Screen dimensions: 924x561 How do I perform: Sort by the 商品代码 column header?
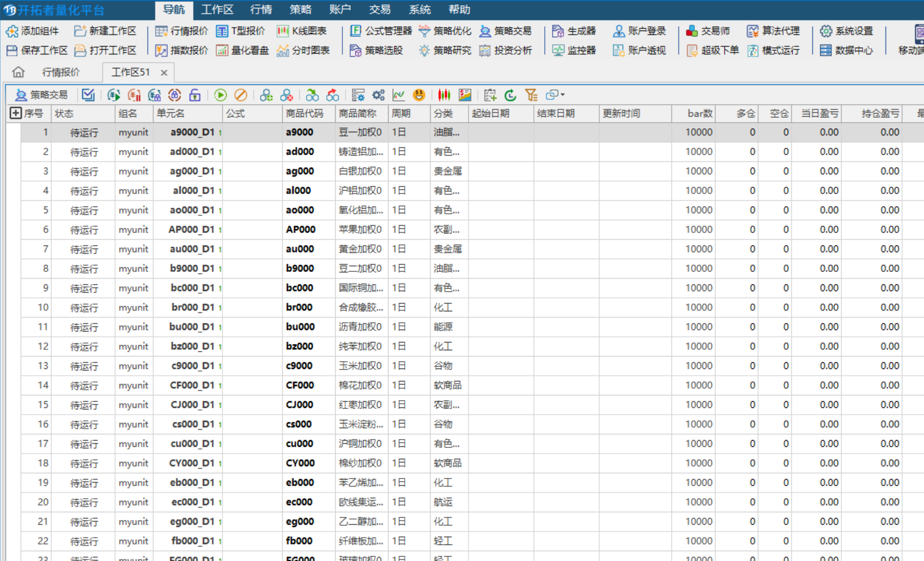pyautogui.click(x=304, y=113)
